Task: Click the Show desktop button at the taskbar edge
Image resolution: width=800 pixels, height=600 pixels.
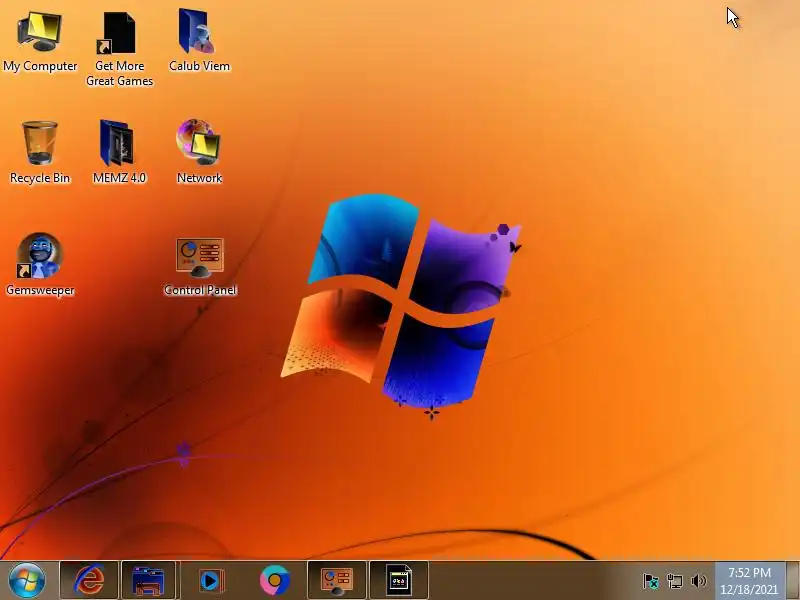Action: coord(793,581)
